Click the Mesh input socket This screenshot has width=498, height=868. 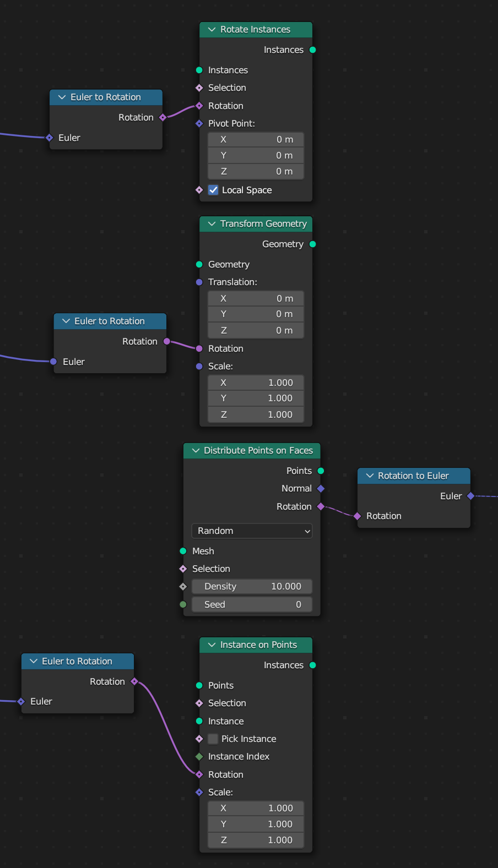(x=183, y=552)
